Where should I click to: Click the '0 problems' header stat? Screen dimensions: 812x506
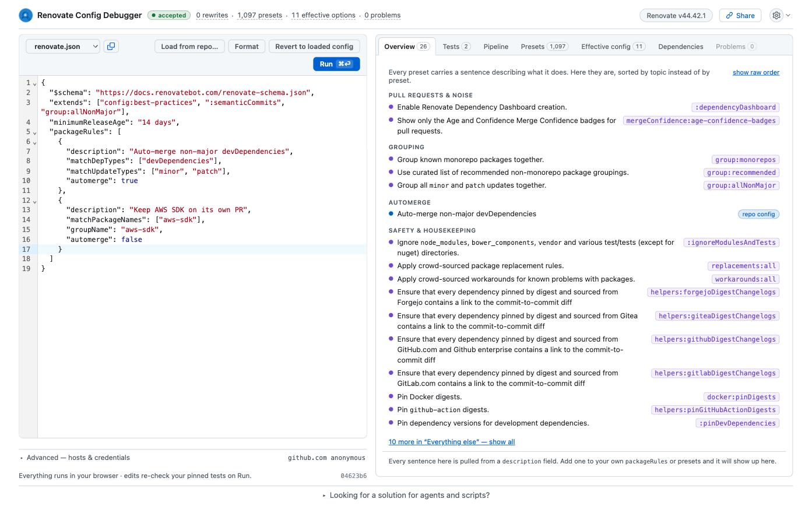point(382,15)
